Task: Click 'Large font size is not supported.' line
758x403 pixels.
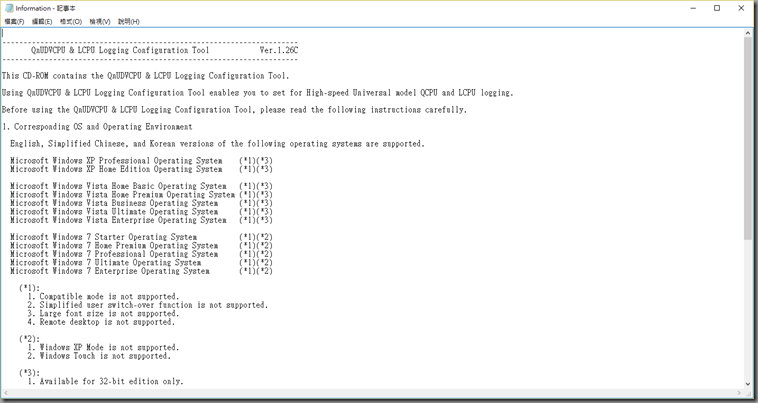Action: pos(103,314)
